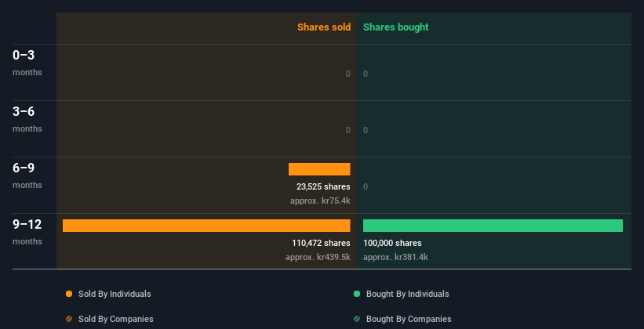The width and height of the screenshot is (644, 329).
Task: Click the approx. kr381.4k value
Action: click(x=395, y=257)
